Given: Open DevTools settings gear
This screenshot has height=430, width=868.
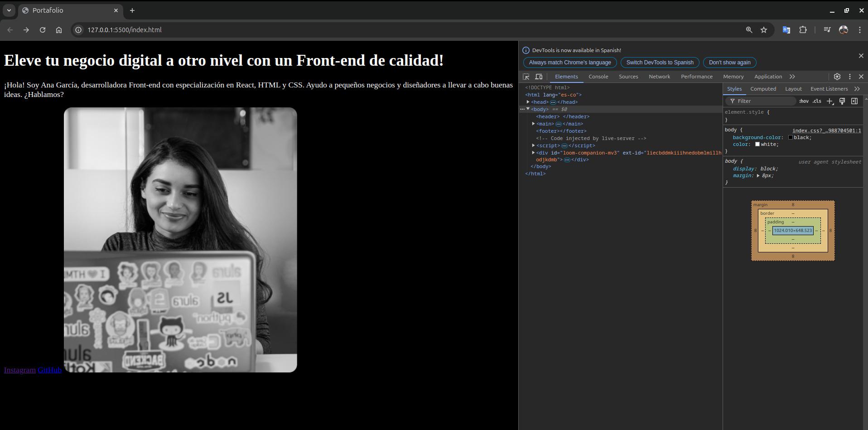Looking at the screenshot, I should coord(837,77).
